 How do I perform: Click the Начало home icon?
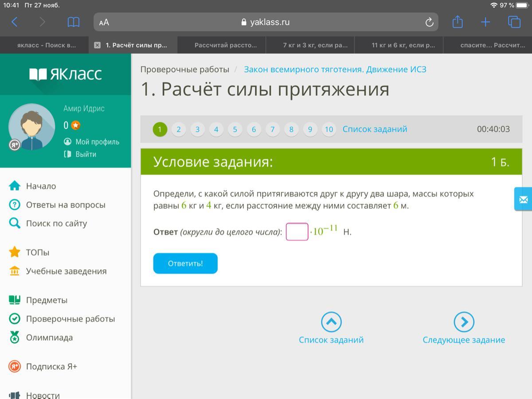[x=15, y=186]
